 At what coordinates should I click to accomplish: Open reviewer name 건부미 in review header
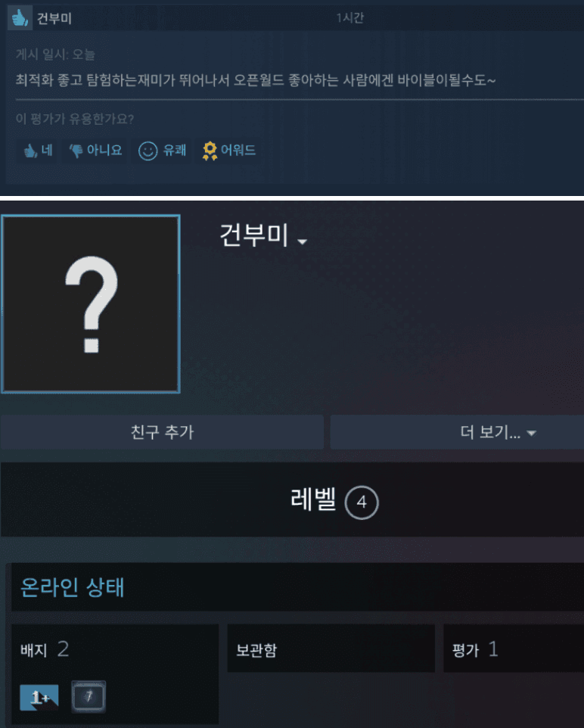pos(54,19)
